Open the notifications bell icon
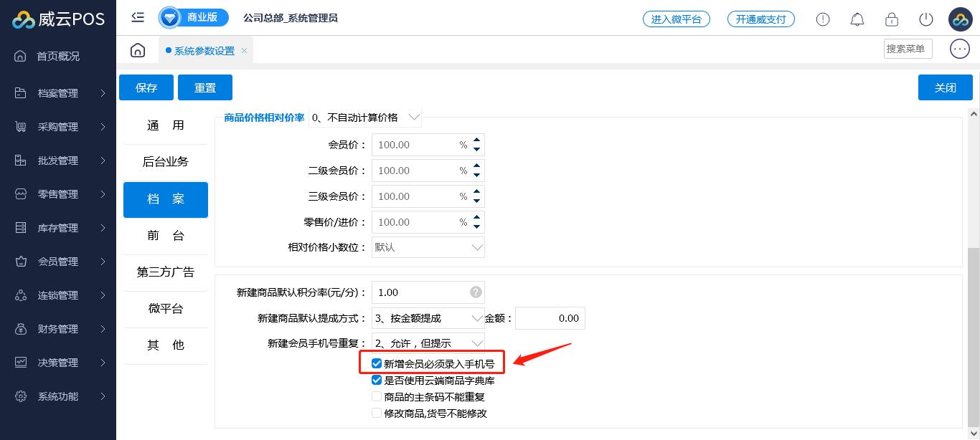This screenshot has height=440, width=980. click(x=857, y=19)
